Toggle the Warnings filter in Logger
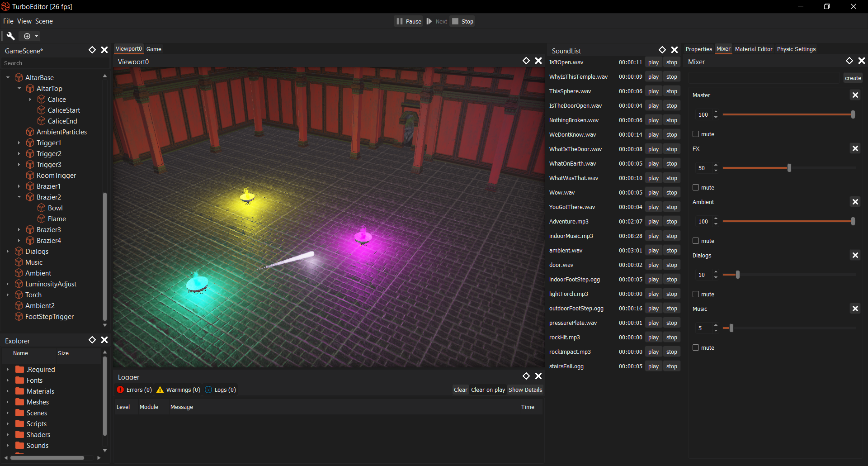The image size is (868, 466). [x=179, y=390]
